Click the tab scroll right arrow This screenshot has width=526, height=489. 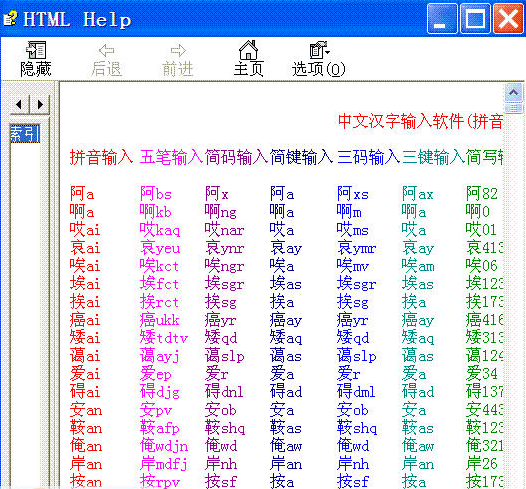(x=40, y=105)
